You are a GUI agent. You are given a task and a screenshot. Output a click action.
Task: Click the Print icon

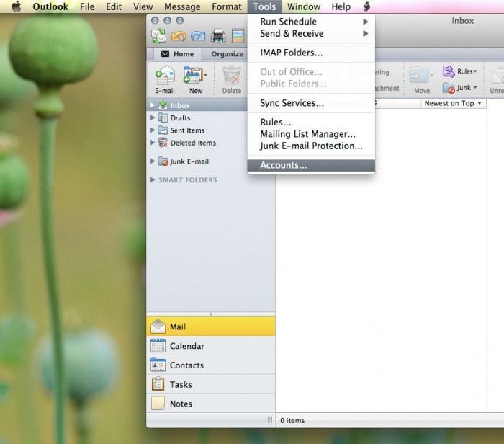pos(218,35)
